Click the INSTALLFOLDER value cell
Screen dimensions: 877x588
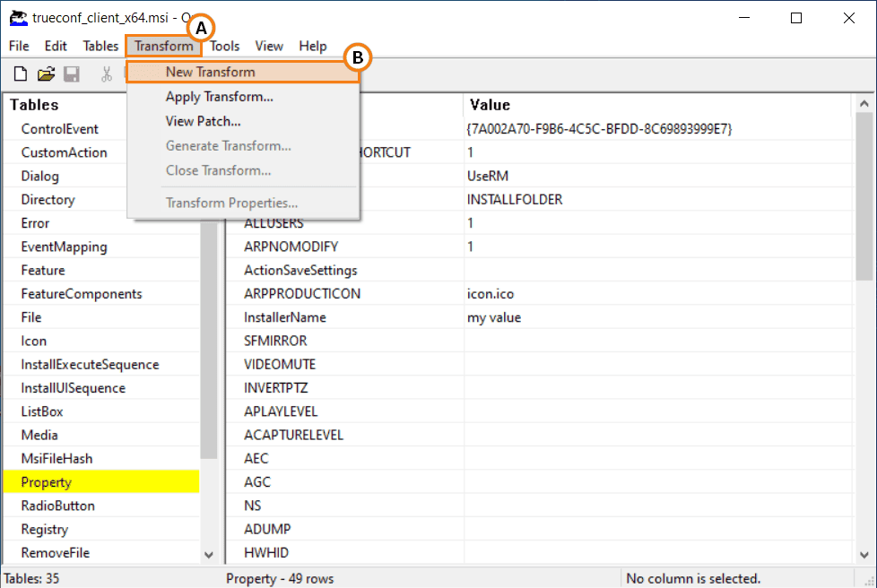[658, 200]
